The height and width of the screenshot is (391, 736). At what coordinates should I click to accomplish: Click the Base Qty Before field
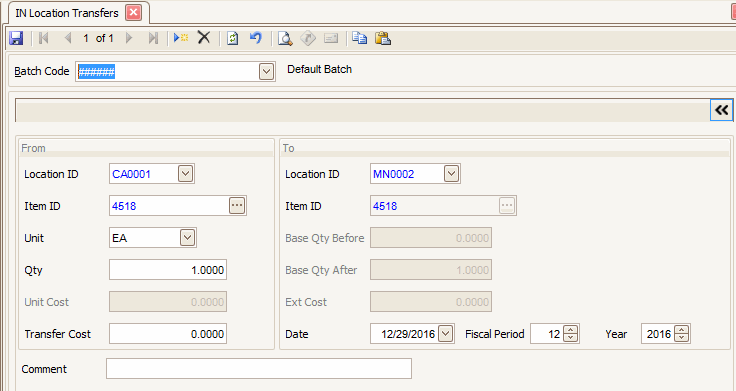431,238
